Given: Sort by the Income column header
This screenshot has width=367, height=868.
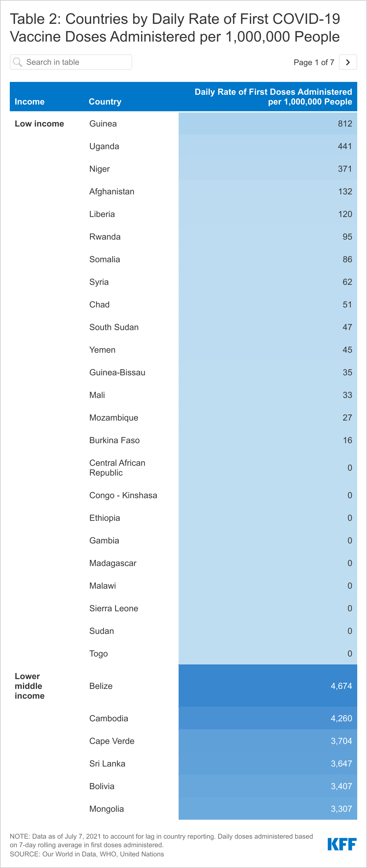Looking at the screenshot, I should [x=30, y=101].
